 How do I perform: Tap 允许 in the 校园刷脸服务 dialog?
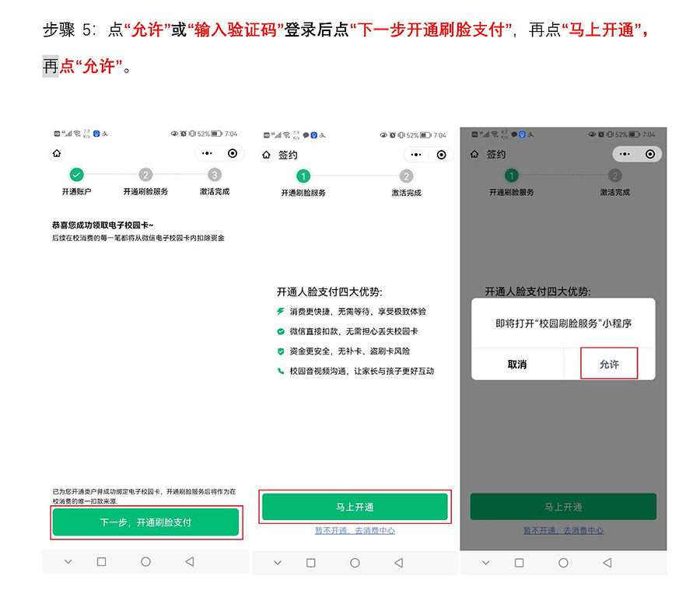[610, 363]
